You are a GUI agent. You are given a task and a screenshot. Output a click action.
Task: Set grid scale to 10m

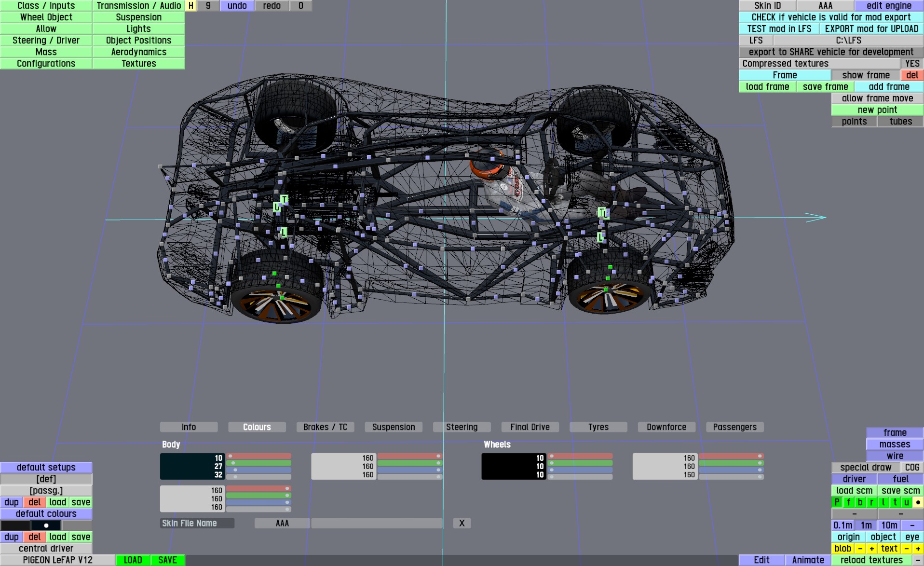click(x=889, y=525)
